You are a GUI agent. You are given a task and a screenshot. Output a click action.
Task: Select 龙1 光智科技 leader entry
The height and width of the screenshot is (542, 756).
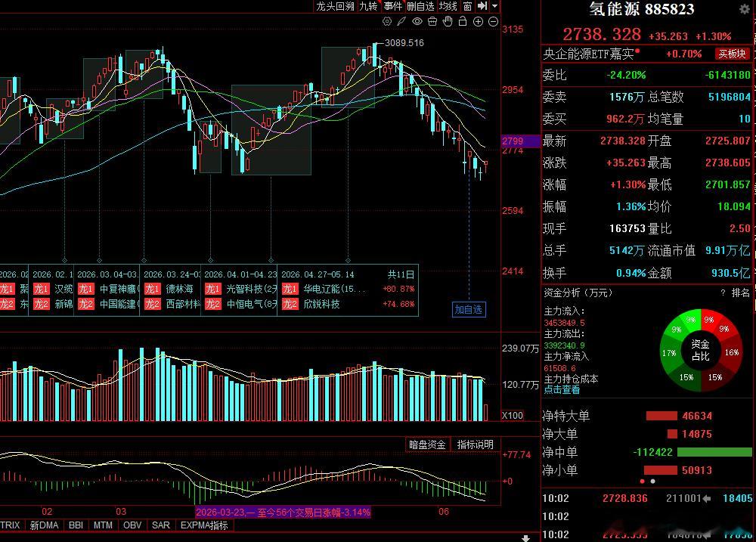coord(240,289)
